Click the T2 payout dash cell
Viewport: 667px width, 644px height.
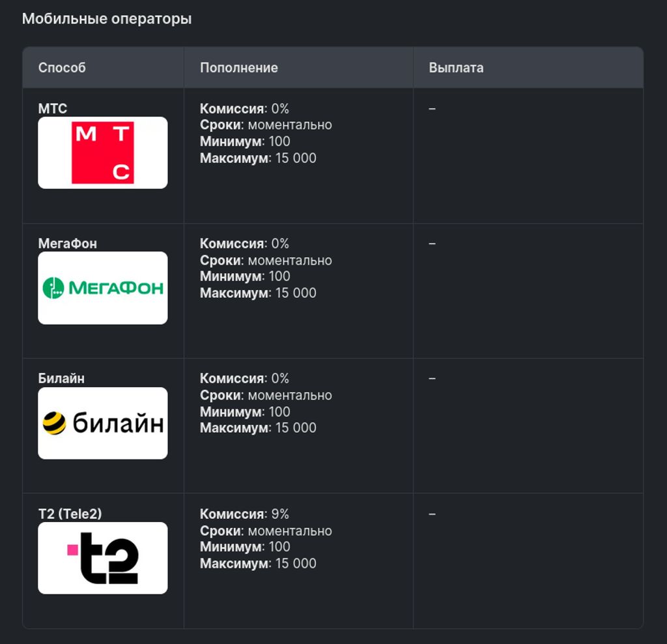(x=433, y=514)
